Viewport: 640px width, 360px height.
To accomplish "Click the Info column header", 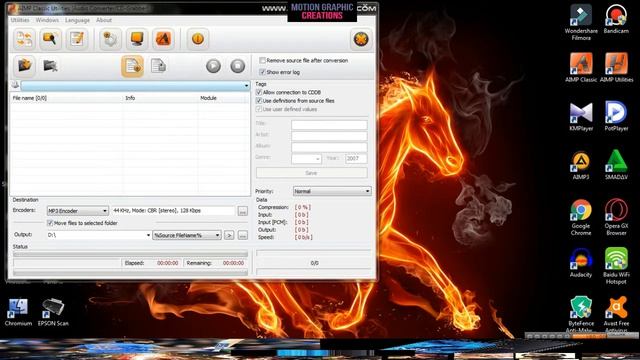I will click(160, 98).
